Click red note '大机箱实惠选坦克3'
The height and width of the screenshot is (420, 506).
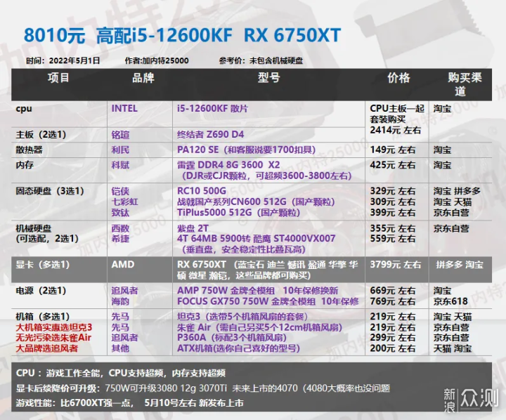click(54, 327)
